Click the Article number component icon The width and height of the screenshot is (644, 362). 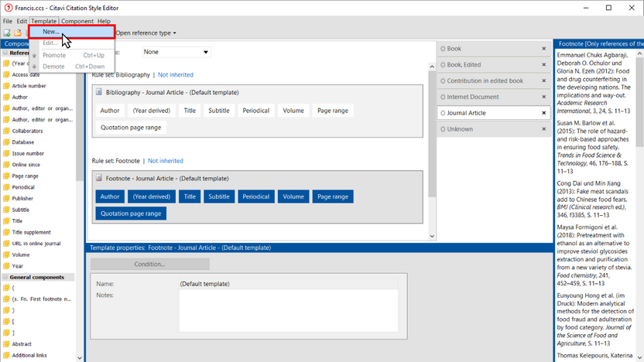click(x=6, y=86)
